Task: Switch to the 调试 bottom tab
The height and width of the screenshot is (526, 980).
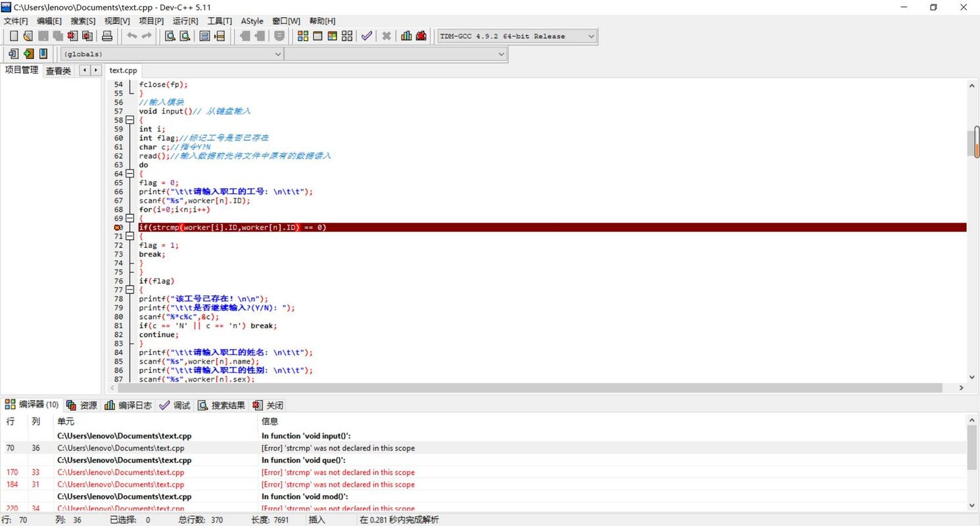Action: (175, 405)
